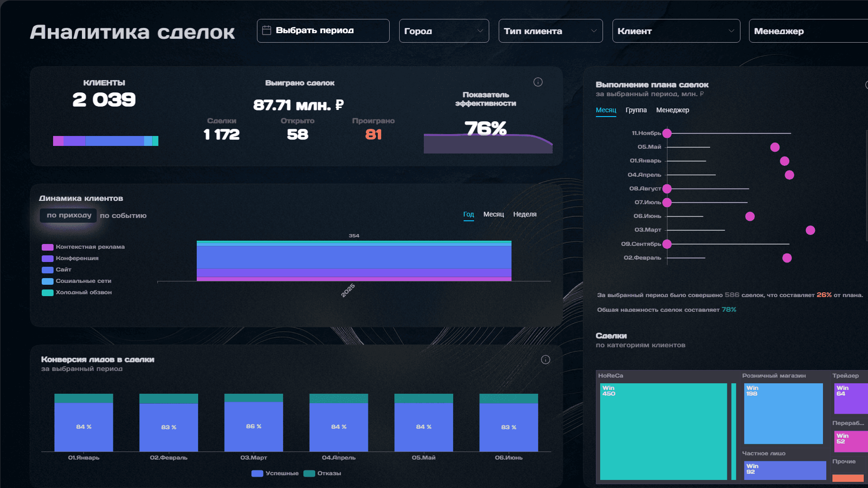This screenshot has width=868, height=488.
Task: Expand the Клиент filter dropdown
Action: click(x=676, y=31)
